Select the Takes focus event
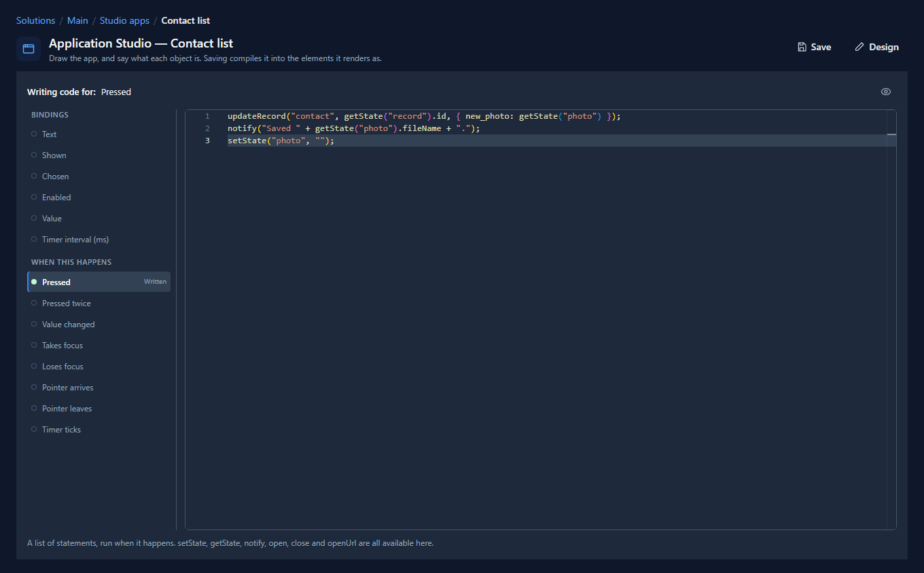The width and height of the screenshot is (924, 573). click(99, 346)
